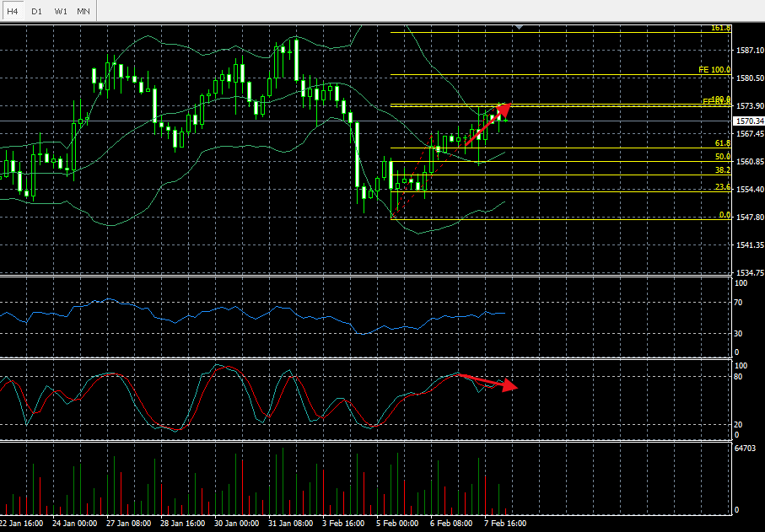The width and height of the screenshot is (765, 532).
Task: Click the FE 100.0 expansion label
Action: pyautogui.click(x=714, y=70)
